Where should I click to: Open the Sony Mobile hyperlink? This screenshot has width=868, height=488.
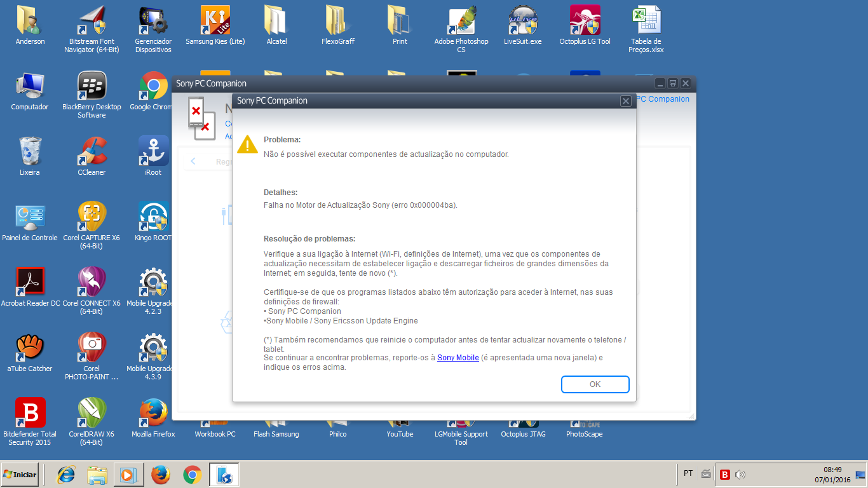tap(458, 358)
